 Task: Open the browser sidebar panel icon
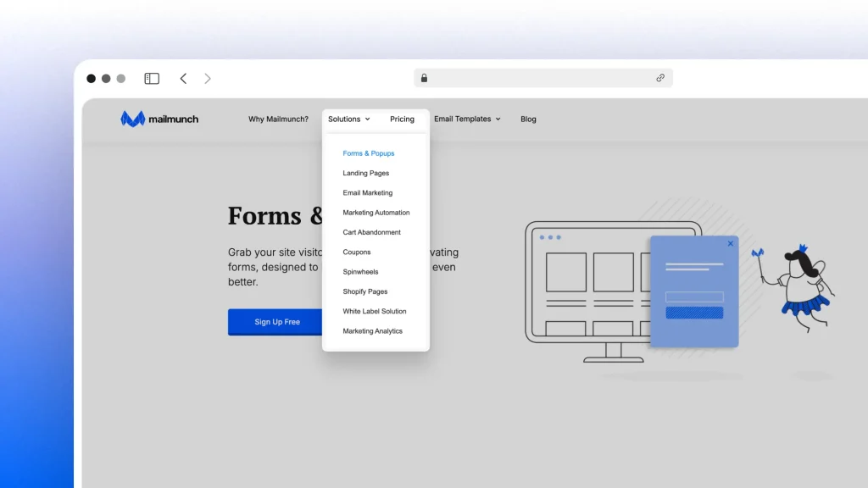click(x=151, y=78)
